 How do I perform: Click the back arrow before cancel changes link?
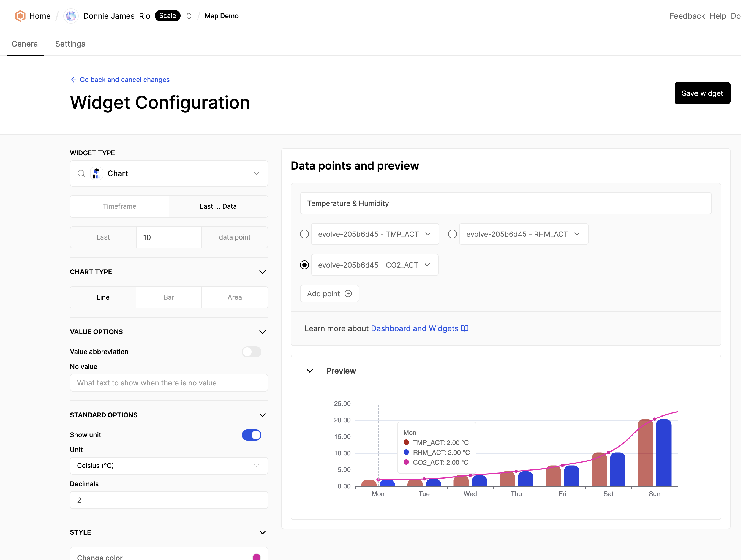[73, 79]
